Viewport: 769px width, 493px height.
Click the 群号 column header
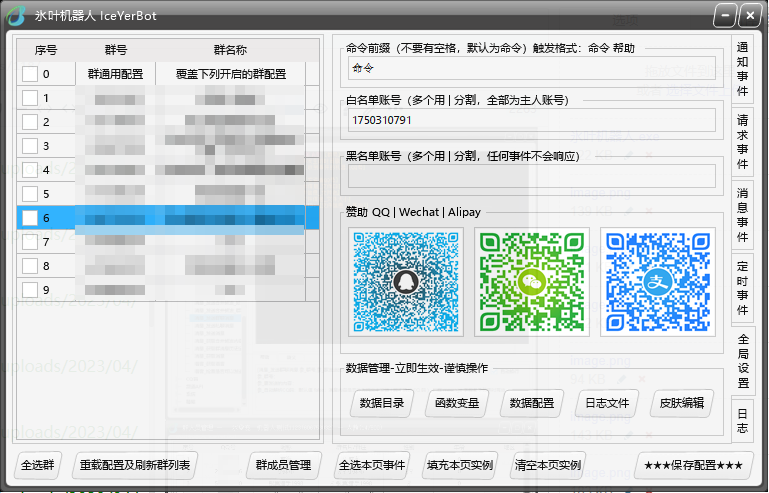116,50
